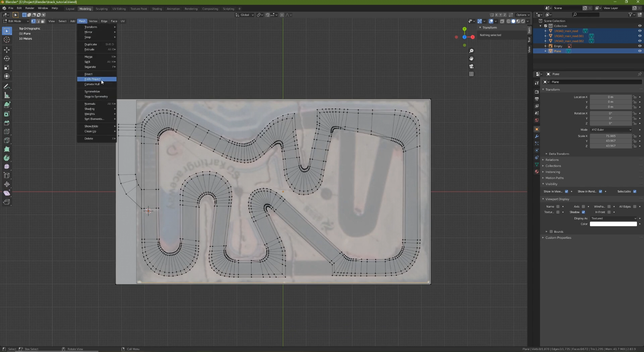Switch to the UV Editing workspace tab
The image size is (644, 352).
119,9
